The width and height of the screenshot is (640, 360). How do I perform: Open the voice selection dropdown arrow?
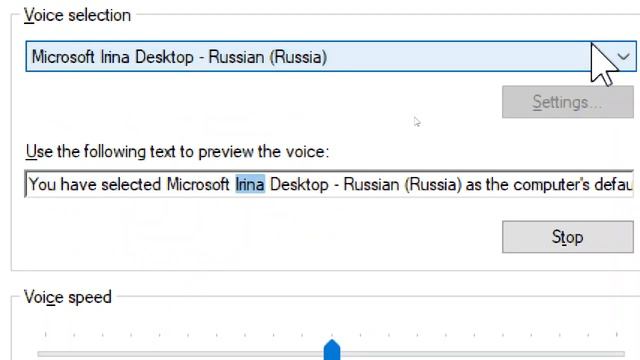(623, 57)
